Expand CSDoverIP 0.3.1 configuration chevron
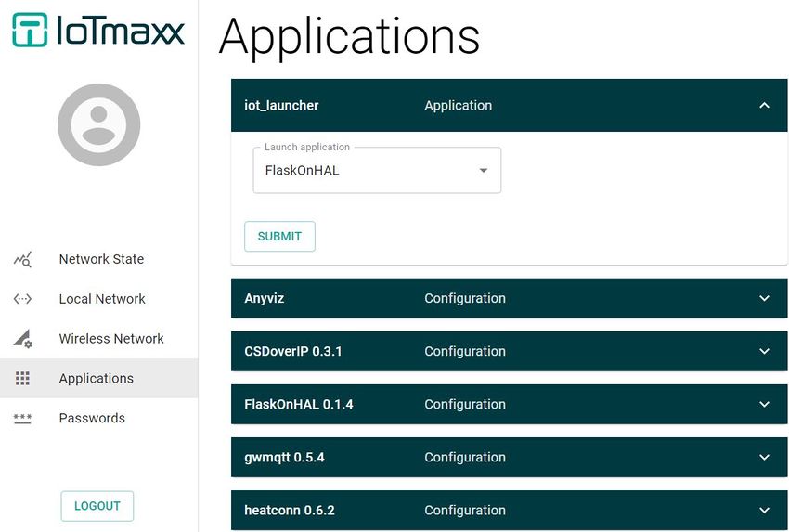 pos(764,351)
